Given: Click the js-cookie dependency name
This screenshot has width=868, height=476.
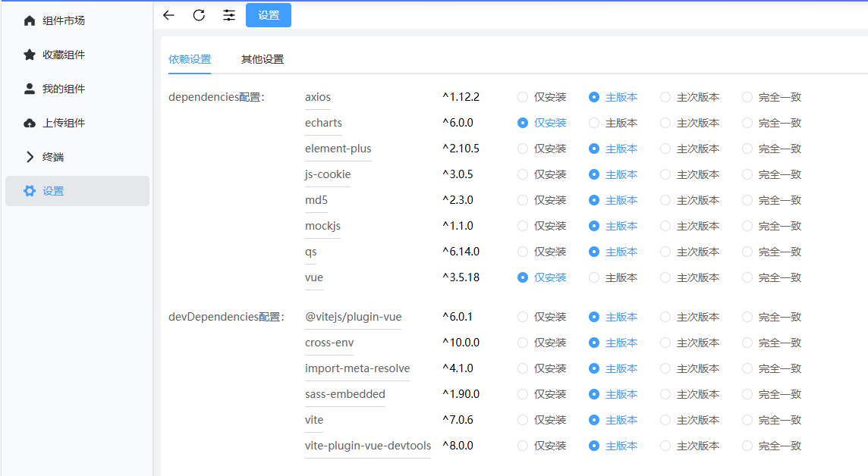Looking at the screenshot, I should point(328,174).
